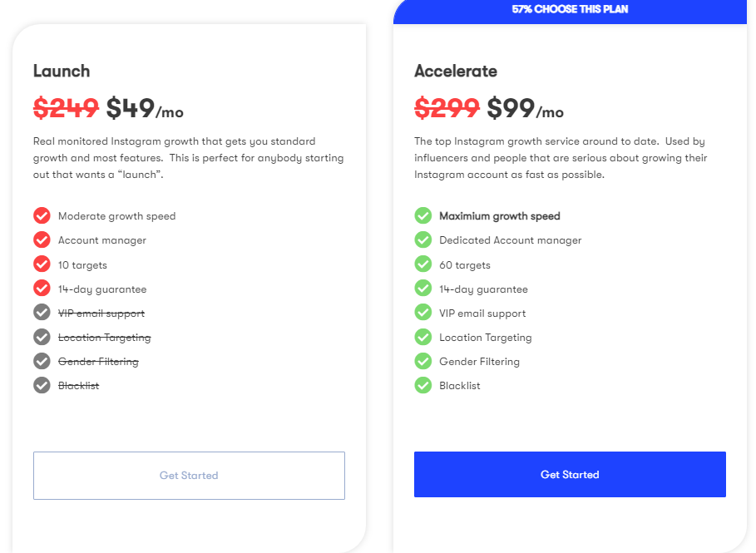
Task: Click the gray checkmark beside crossed-out Blacklist
Action: pyautogui.click(x=42, y=385)
